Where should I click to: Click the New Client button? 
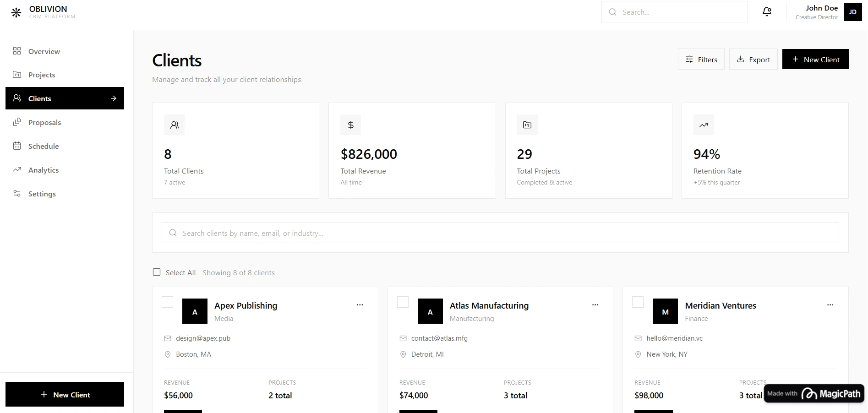pos(815,59)
